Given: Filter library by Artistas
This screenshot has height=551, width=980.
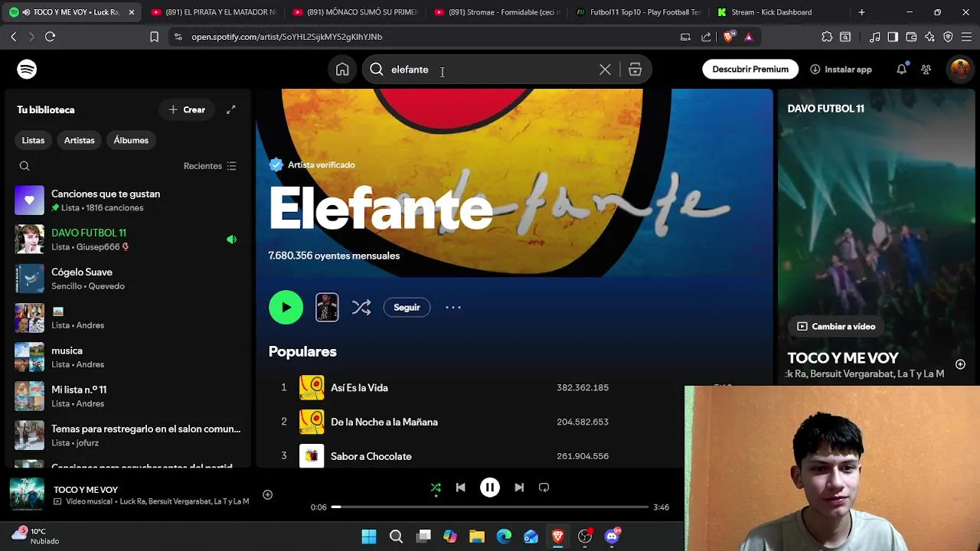Looking at the screenshot, I should (x=80, y=140).
